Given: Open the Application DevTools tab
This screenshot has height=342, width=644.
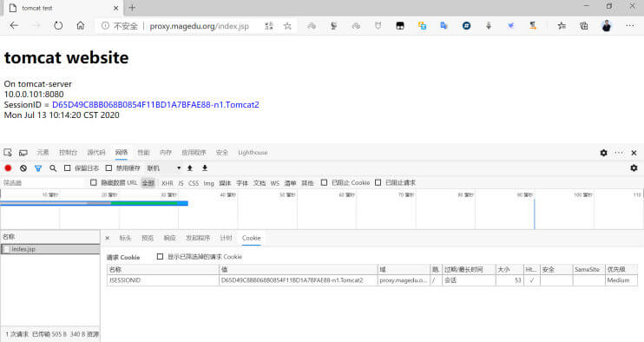Looking at the screenshot, I should pos(194,152).
